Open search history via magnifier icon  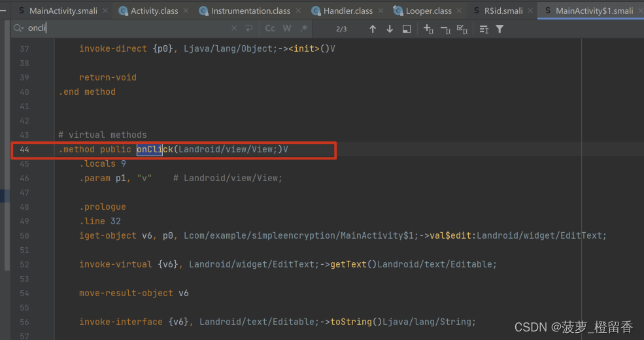(x=18, y=28)
